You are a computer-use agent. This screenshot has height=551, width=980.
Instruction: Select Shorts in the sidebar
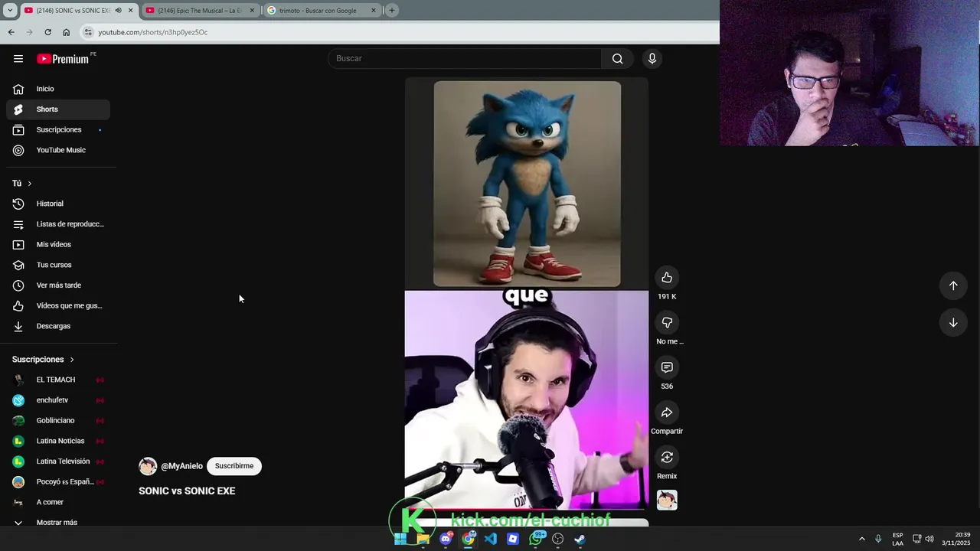pos(58,109)
